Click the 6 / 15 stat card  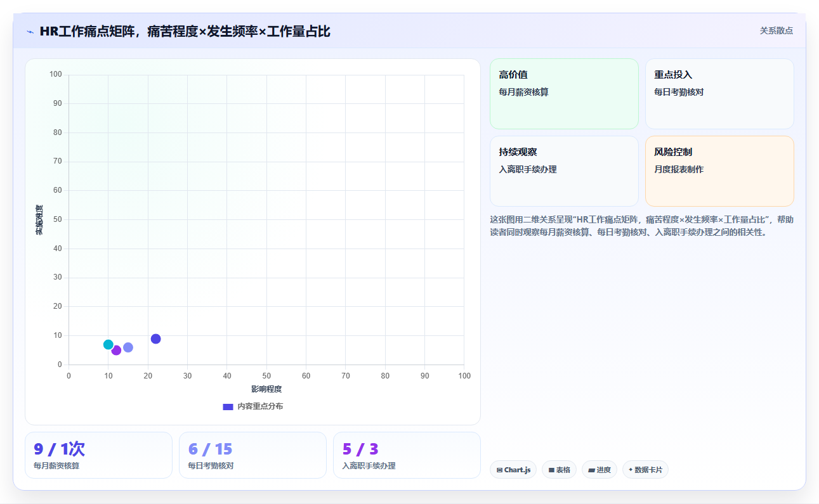point(252,455)
